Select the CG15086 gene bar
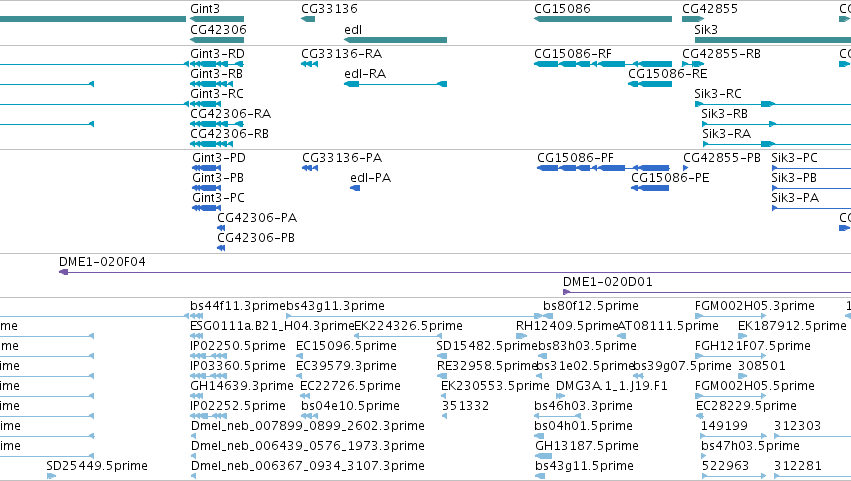The image size is (851, 481). tap(603, 19)
